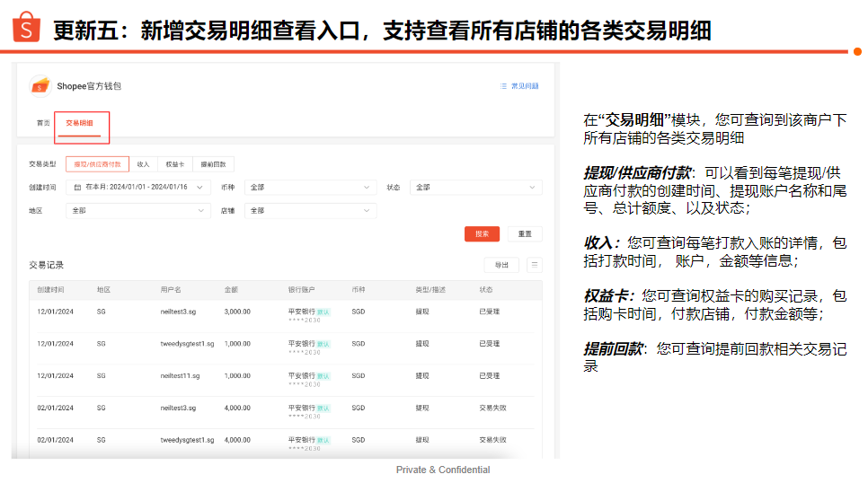Viewport: 868px width, 492px height.
Task: Click 已受理 status in neiltest11.sg row
Action: pyautogui.click(x=490, y=376)
